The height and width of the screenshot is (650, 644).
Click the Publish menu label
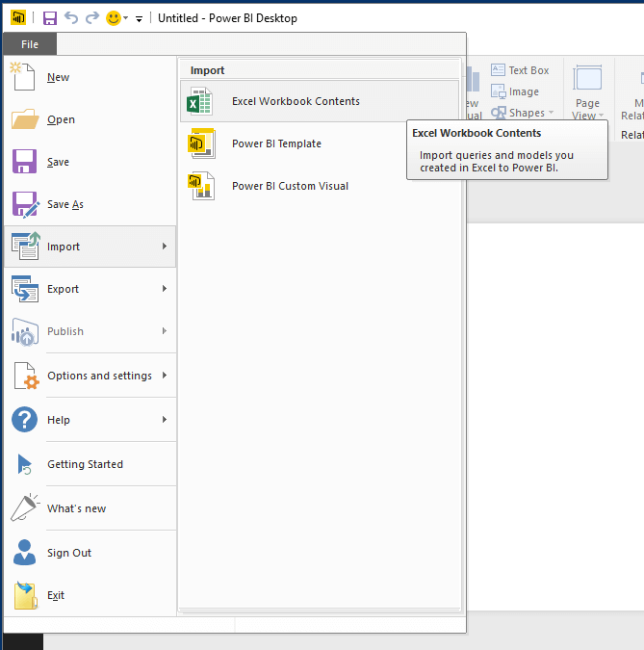(65, 331)
